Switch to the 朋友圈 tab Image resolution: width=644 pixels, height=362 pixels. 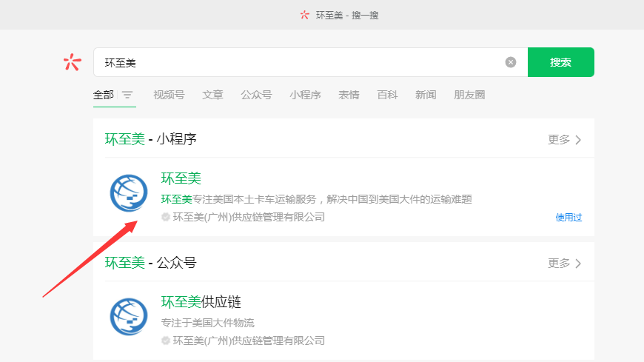(469, 95)
